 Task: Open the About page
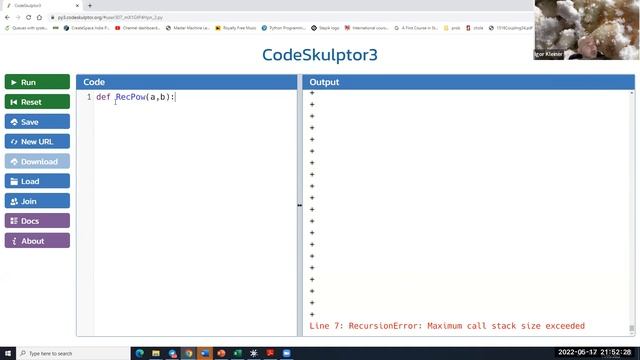37,240
